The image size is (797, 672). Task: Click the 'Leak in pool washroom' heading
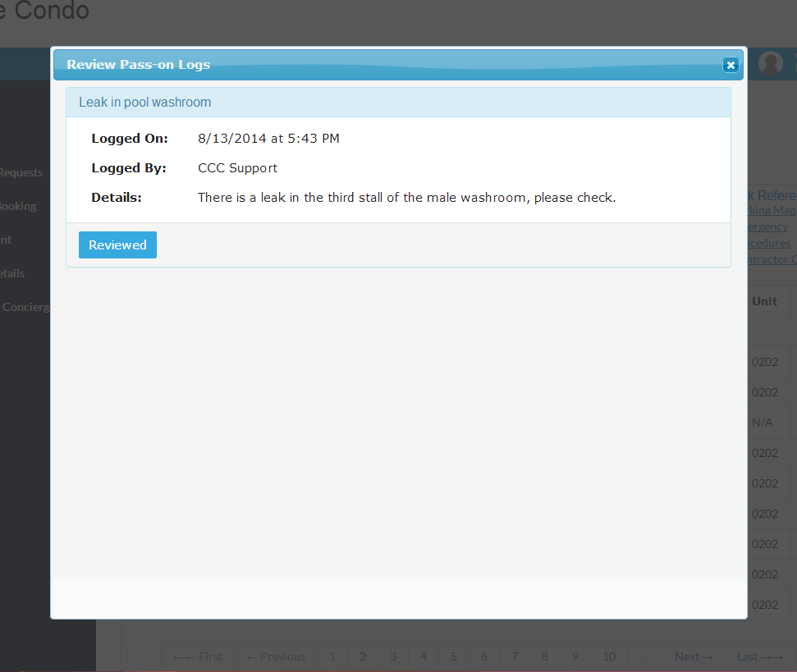pyautogui.click(x=145, y=103)
